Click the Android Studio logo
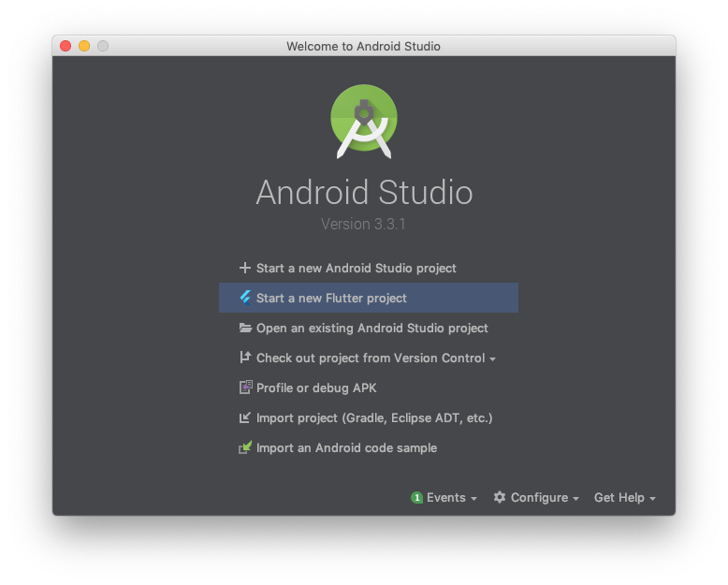Image resolution: width=728 pixels, height=585 pixels. click(364, 122)
